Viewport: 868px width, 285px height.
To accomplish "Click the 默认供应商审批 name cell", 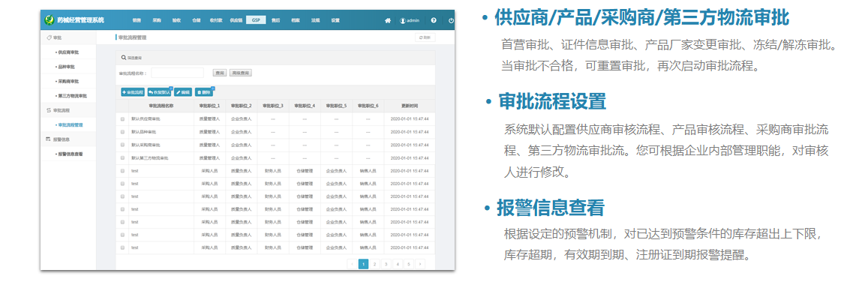I will (x=161, y=118).
